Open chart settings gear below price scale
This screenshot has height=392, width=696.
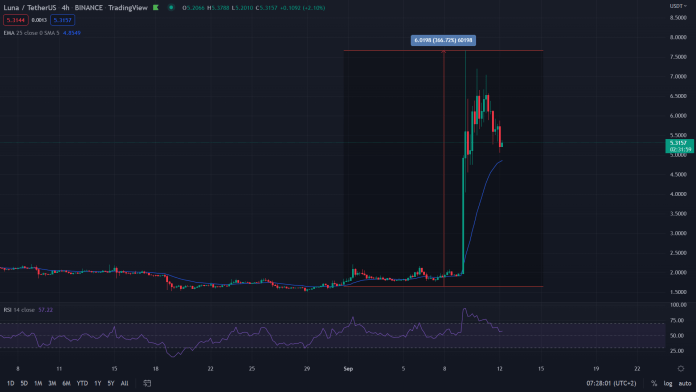[x=681, y=368]
